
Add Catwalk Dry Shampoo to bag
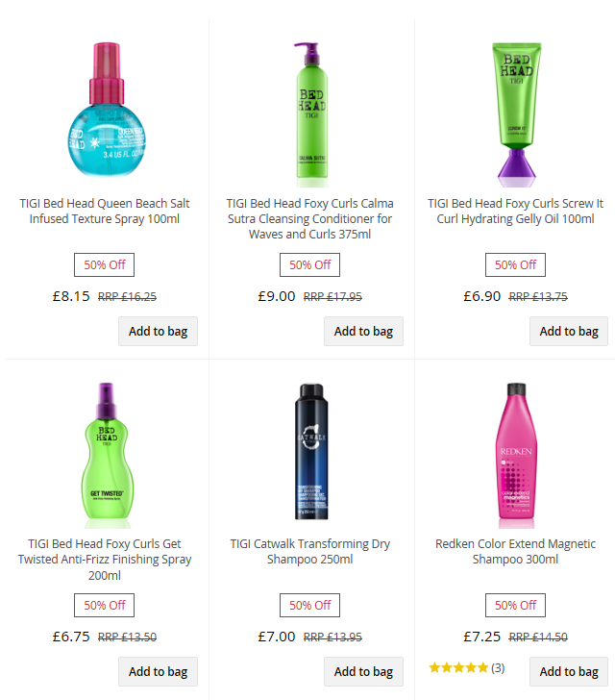363,671
